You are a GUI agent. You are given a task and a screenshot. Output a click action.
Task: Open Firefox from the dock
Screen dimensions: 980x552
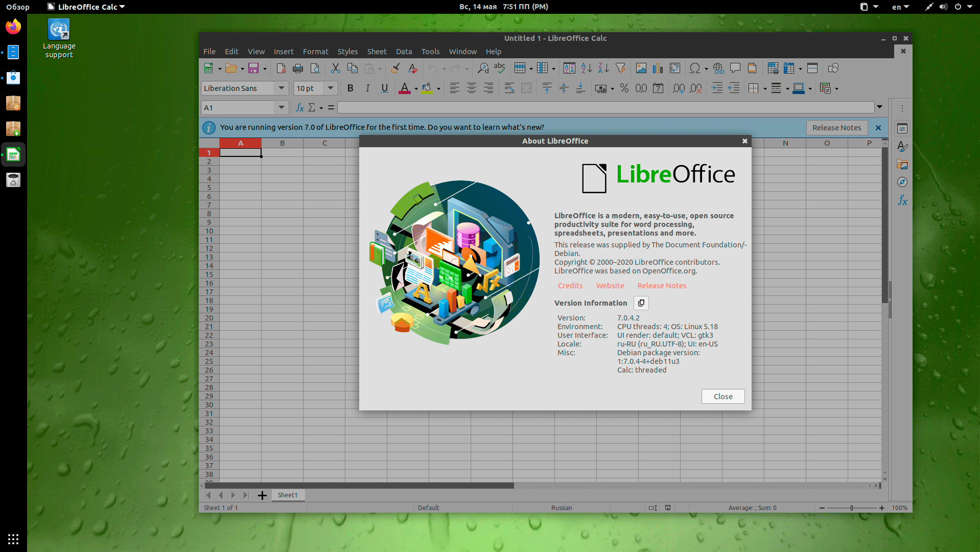pos(13,27)
